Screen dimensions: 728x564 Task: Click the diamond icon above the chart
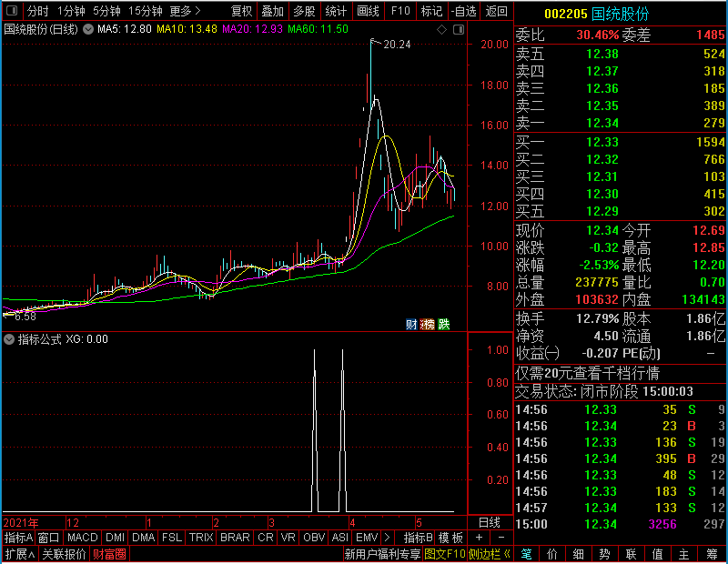[x=442, y=30]
